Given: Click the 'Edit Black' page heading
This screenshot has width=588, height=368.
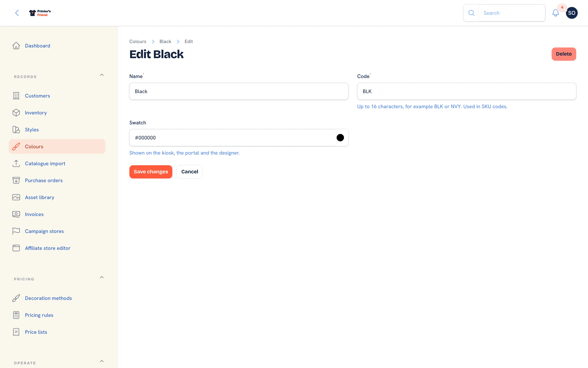Looking at the screenshot, I should [156, 54].
